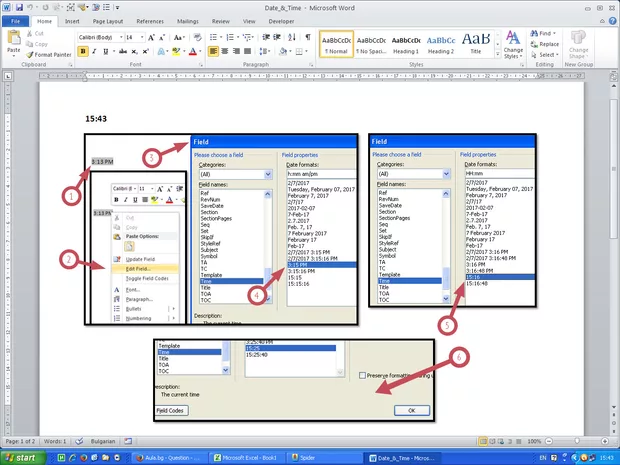
Task: Apply the Heading 1 style
Action: point(407,43)
